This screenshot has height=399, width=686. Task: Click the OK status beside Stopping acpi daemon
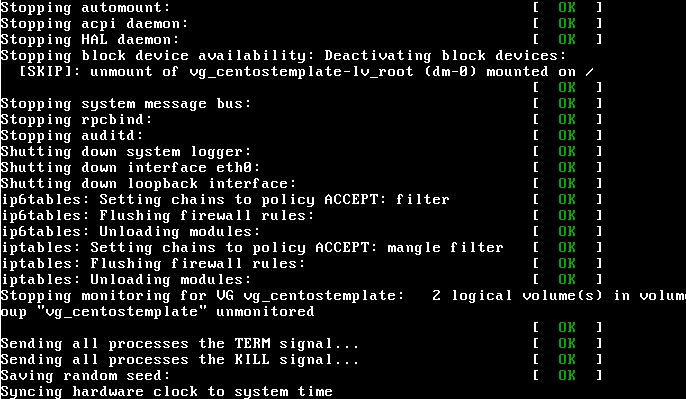point(567,23)
